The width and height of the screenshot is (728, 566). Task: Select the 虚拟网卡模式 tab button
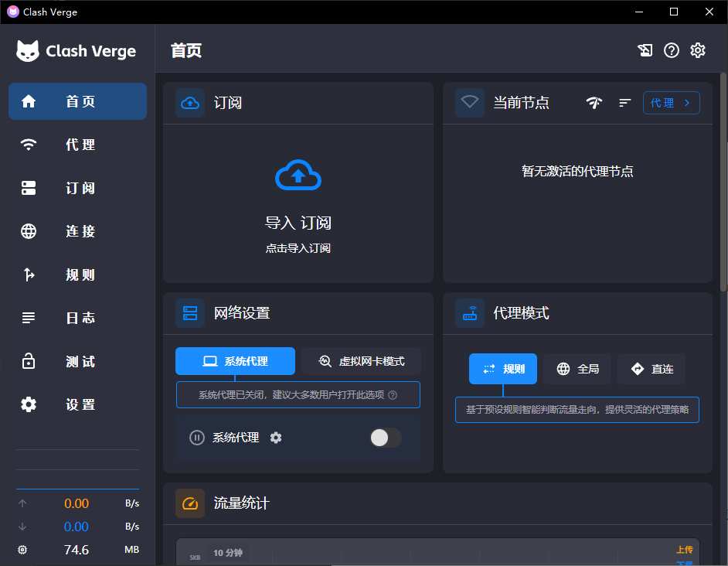(x=361, y=361)
